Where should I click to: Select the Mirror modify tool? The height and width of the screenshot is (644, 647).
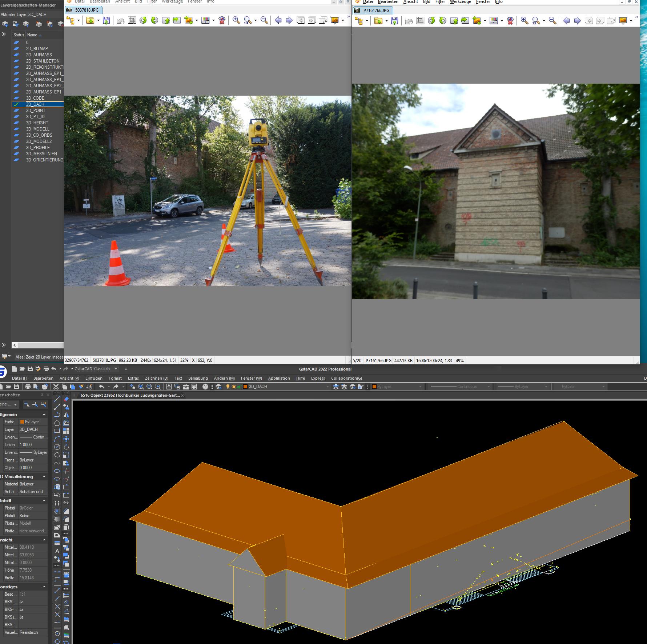pyautogui.click(x=66, y=415)
